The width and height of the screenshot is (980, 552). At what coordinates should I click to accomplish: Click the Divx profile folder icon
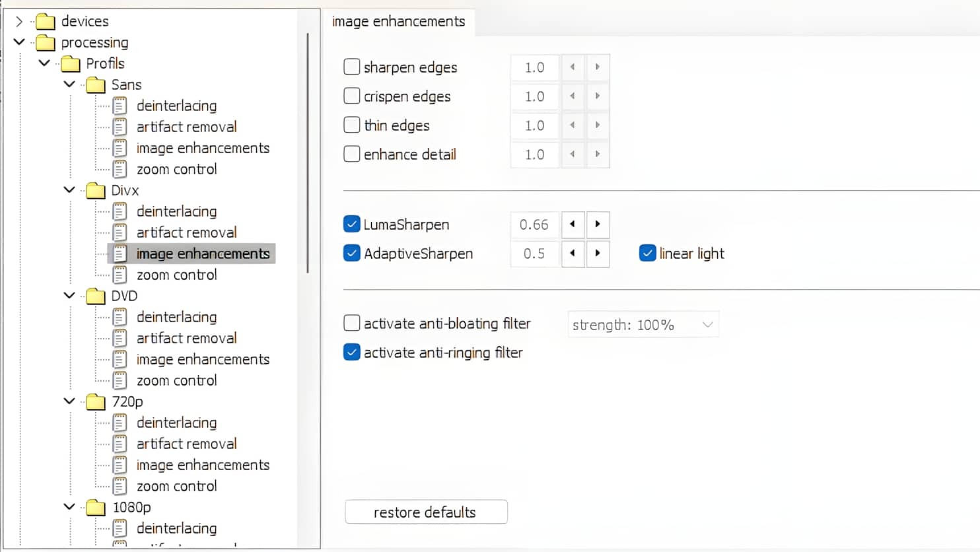(96, 191)
